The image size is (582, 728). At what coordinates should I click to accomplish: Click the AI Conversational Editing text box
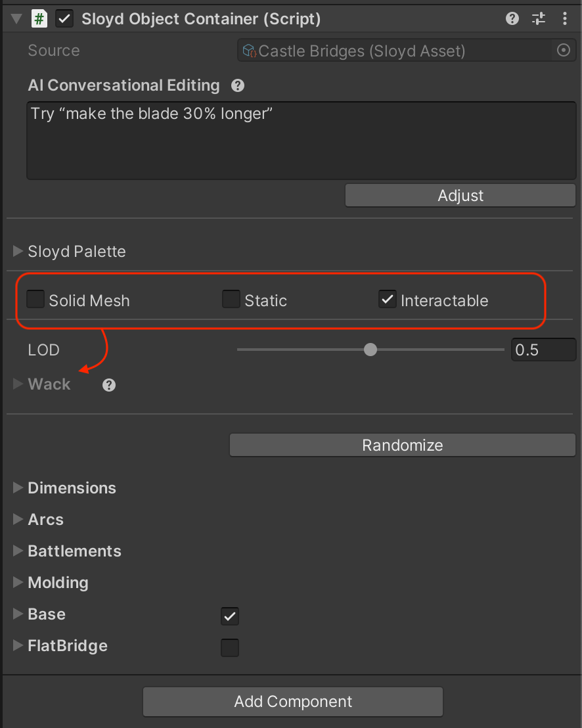tap(301, 140)
